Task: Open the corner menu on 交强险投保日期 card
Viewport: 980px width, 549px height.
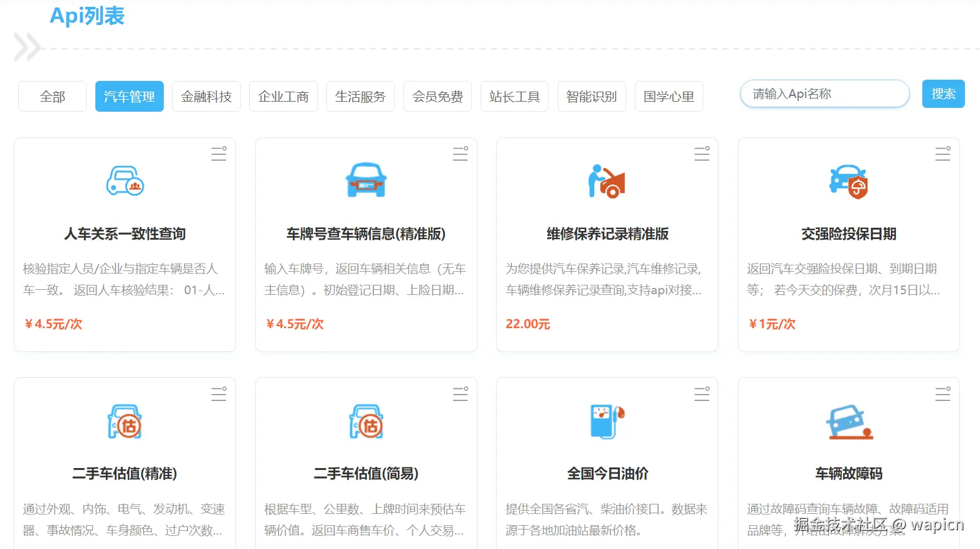Action: [943, 153]
